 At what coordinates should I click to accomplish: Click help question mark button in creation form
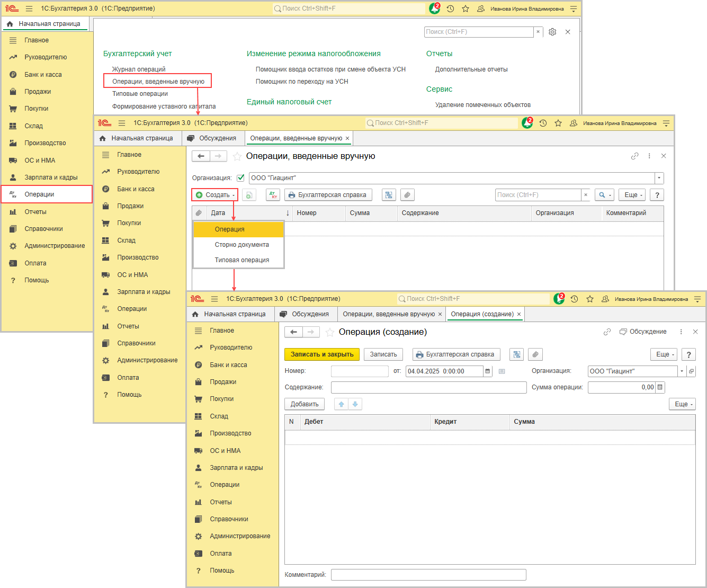[x=688, y=354]
